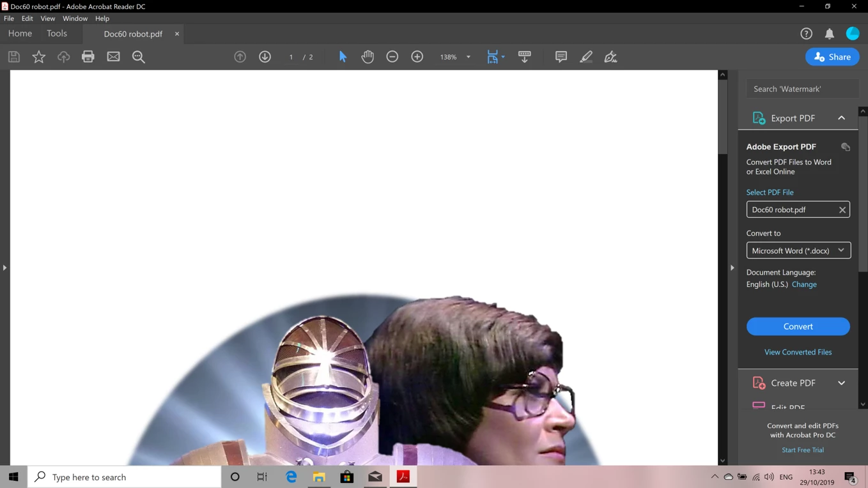Collapse the Export PDF section
The image size is (868, 488).
[x=841, y=118]
